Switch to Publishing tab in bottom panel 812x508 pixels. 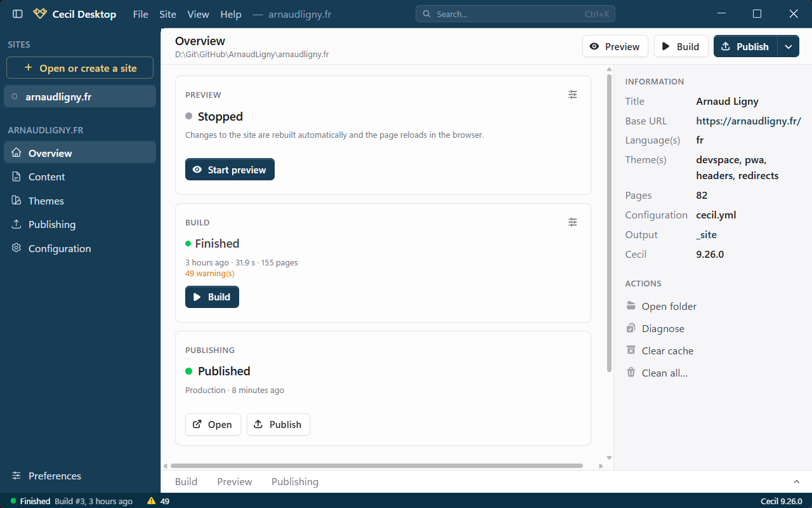(x=295, y=481)
